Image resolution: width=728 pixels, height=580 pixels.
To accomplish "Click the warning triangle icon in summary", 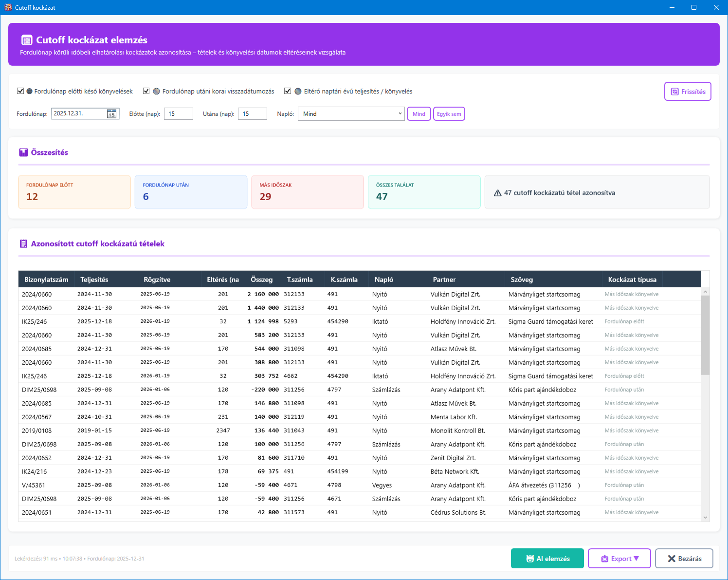I will tap(497, 193).
